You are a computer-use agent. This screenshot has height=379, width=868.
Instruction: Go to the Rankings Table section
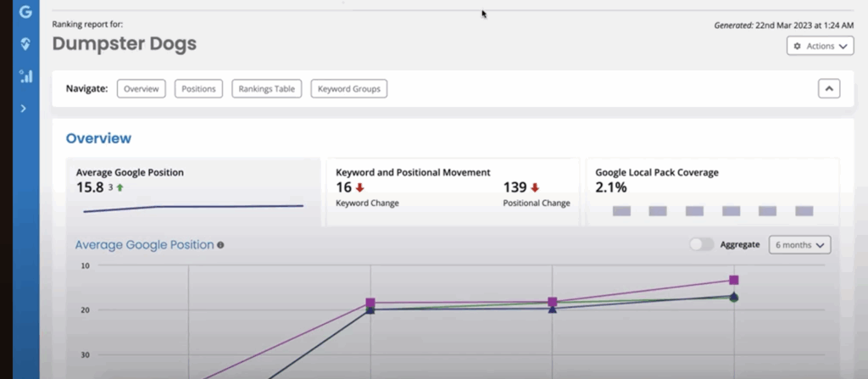[266, 88]
